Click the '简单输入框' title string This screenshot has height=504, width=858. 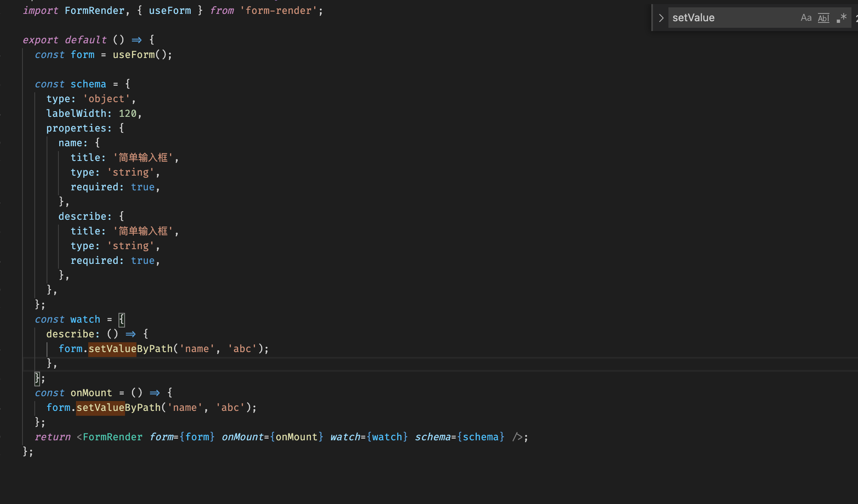[143, 157]
